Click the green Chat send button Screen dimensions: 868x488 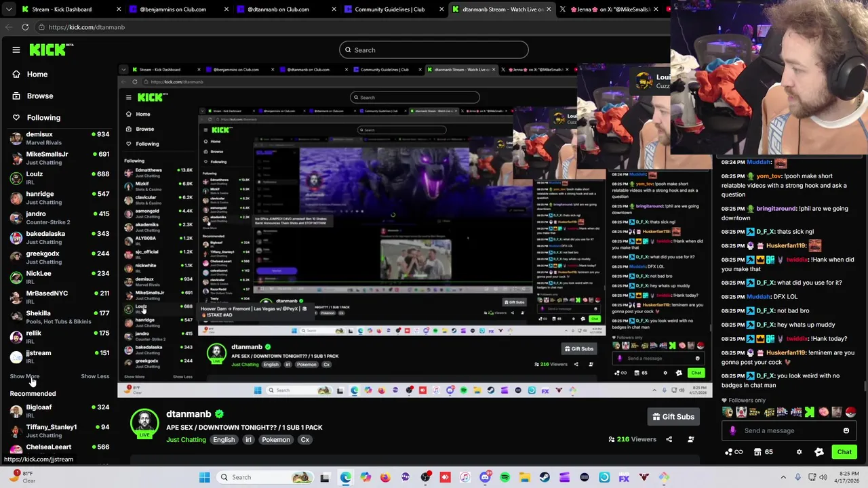(844, 452)
